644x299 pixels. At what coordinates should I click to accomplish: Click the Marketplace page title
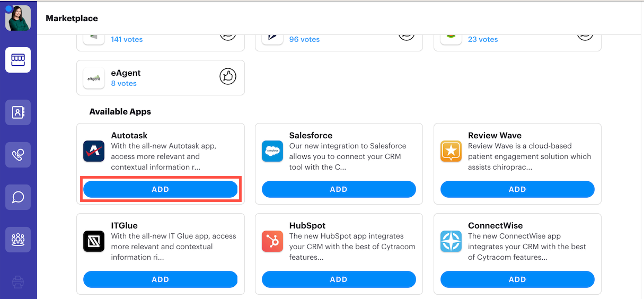72,18
